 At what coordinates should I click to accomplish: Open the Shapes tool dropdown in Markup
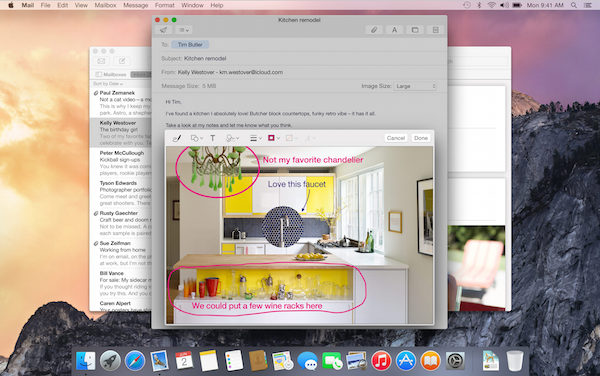click(197, 138)
